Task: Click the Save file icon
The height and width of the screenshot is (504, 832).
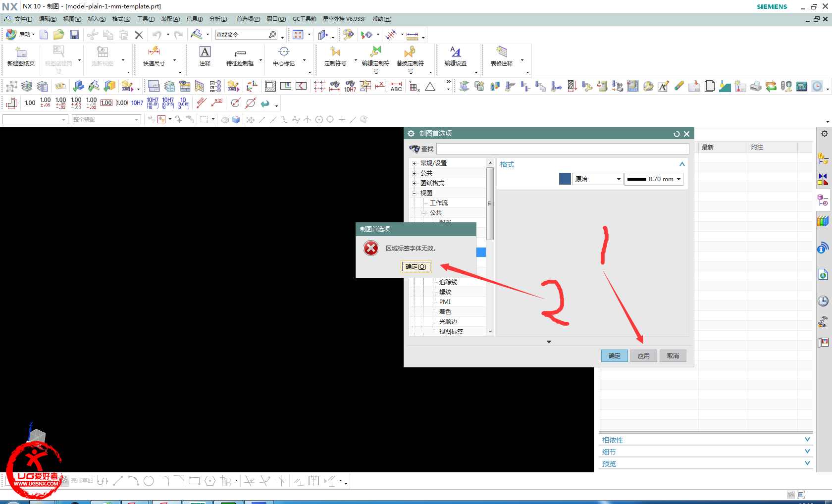Action: (74, 35)
